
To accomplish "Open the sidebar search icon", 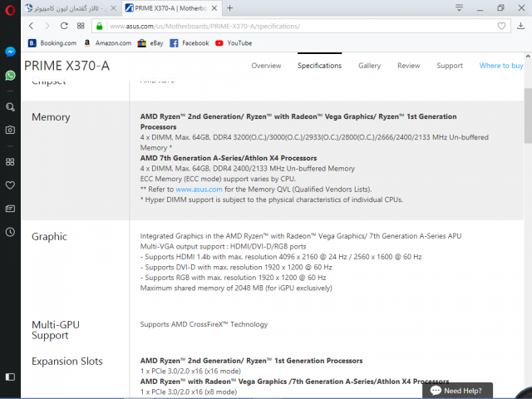I will point(10,107).
